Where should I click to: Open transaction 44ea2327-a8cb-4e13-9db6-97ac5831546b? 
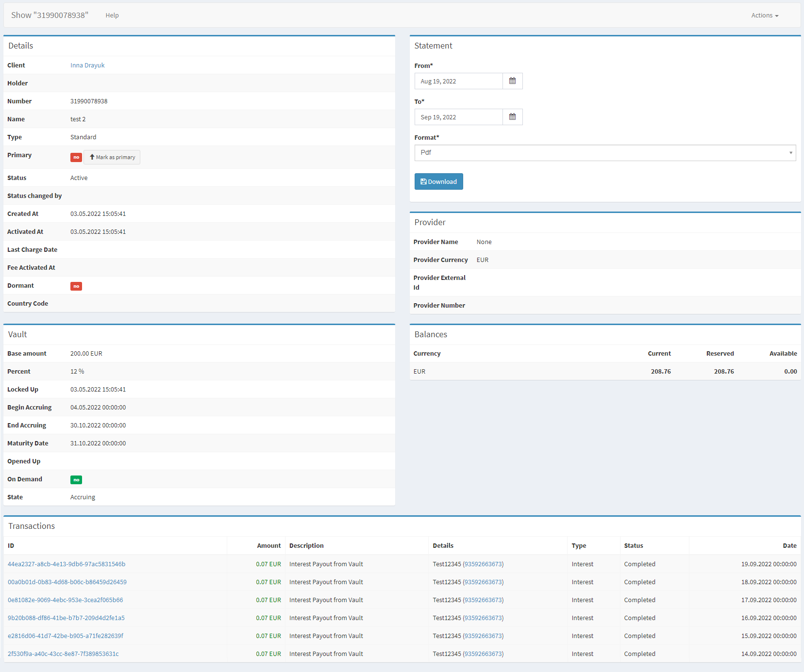(67, 564)
